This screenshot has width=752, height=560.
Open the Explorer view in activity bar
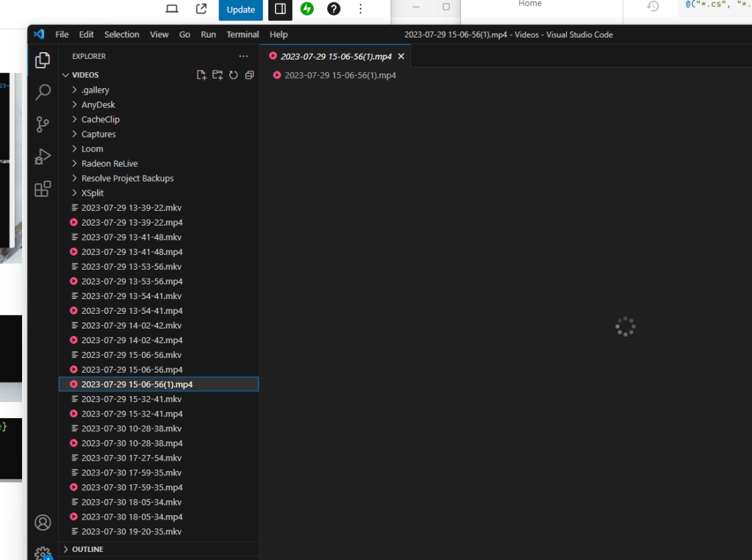coord(43,60)
